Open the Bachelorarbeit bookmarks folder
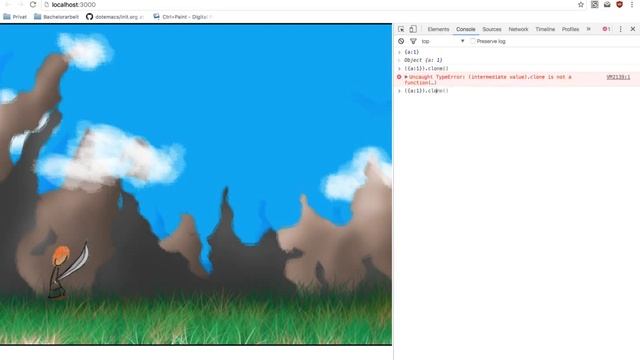The width and height of the screenshot is (640, 360). 56,17
